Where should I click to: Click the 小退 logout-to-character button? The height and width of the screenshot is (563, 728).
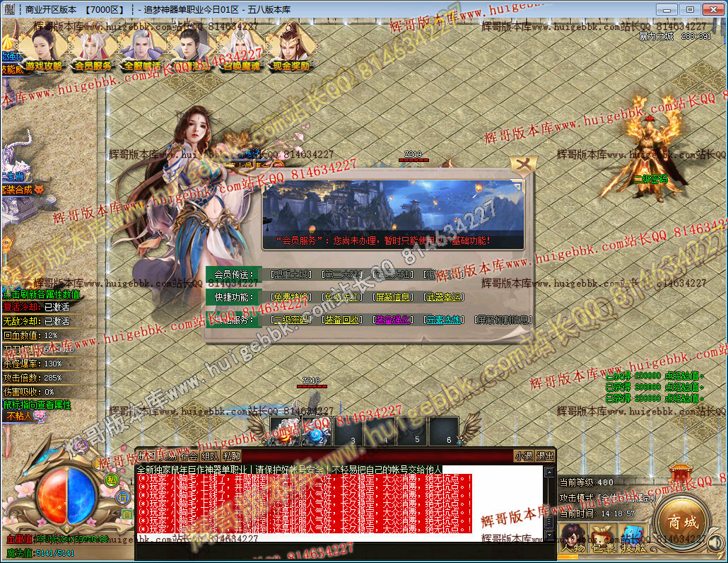coord(524,456)
